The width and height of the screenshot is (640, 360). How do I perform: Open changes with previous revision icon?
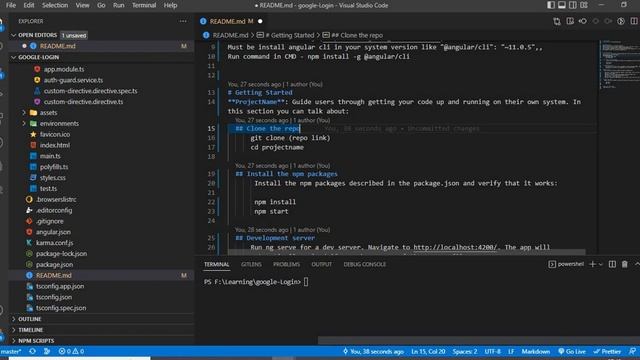pos(583,21)
